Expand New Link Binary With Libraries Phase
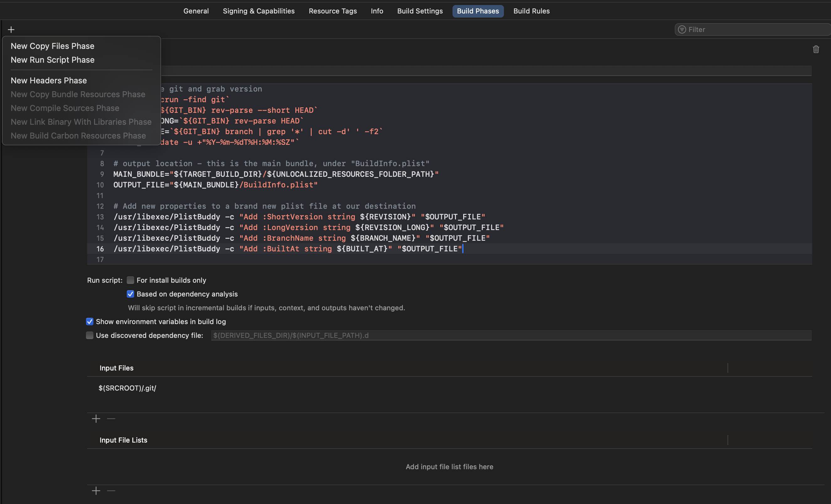Screen dimensions: 831x504 pyautogui.click(x=81, y=122)
